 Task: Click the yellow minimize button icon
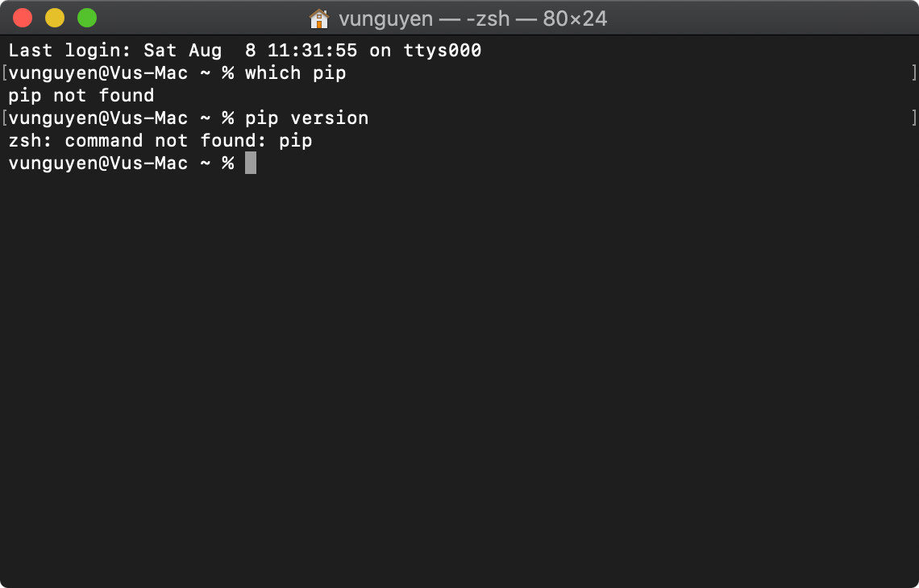point(54,15)
